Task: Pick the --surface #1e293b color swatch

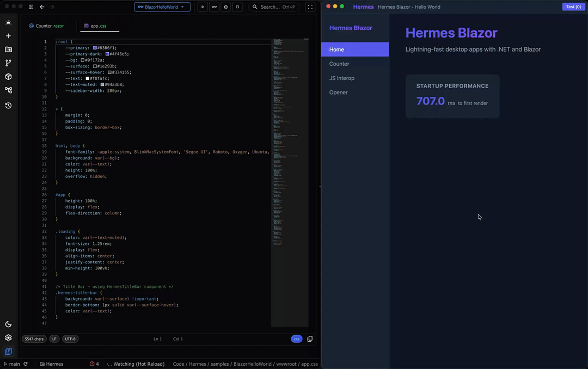Action: coord(95,66)
